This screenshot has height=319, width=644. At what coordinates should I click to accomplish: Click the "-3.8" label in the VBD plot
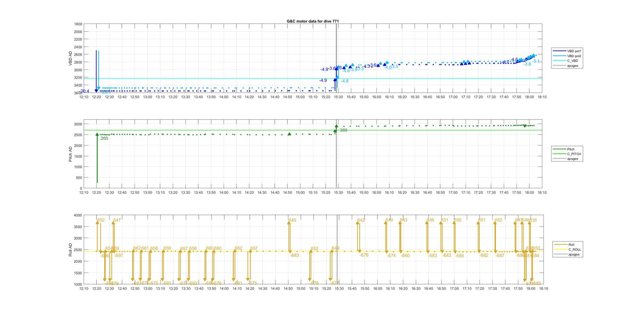[x=527, y=64]
